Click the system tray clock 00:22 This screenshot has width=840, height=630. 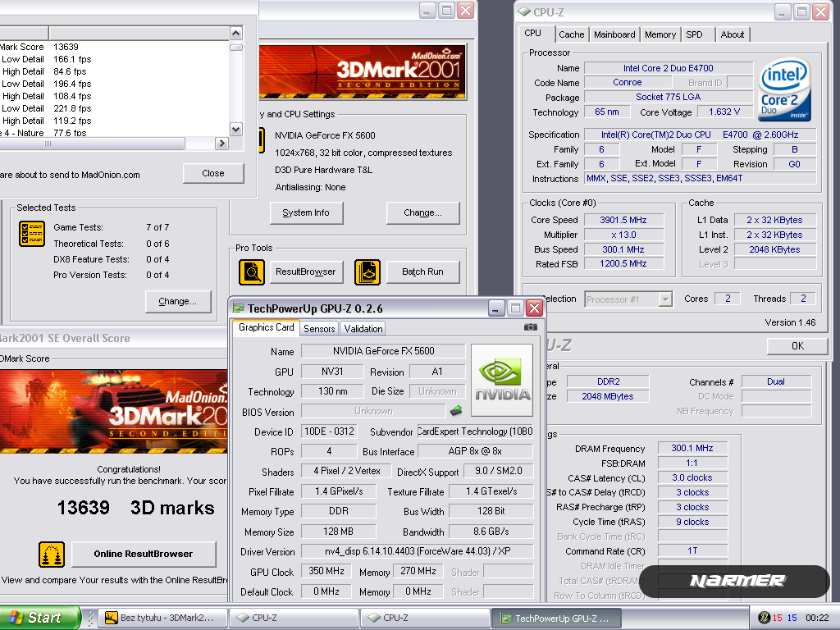pos(817,618)
